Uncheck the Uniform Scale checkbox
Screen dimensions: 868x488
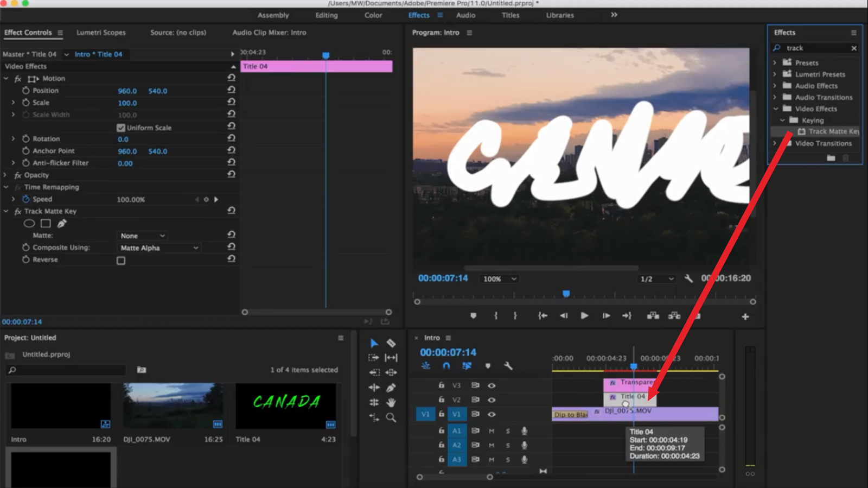[x=121, y=128]
